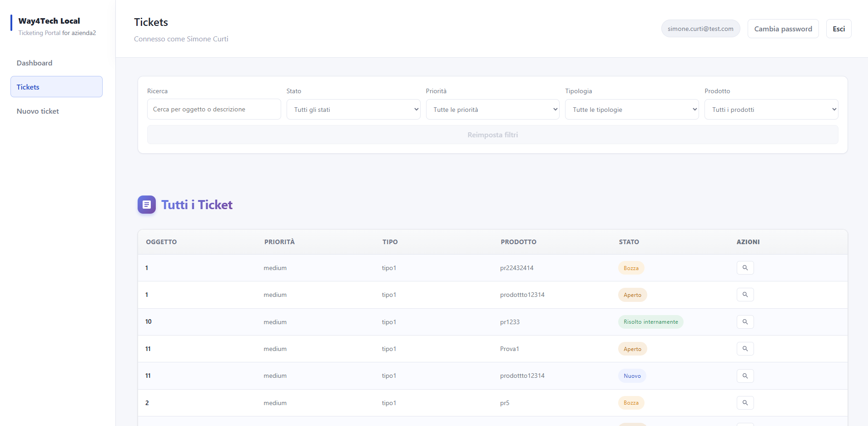Click magnifier icon for ticket pr1233
Screen dimensions: 868x426
745,322
